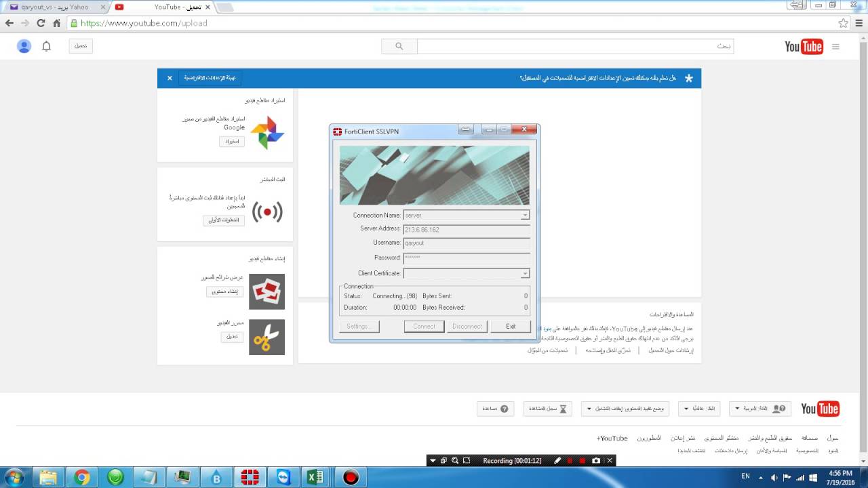This screenshot has height=488, width=868.
Task: Click the video editor scissors icon
Action: tap(267, 337)
